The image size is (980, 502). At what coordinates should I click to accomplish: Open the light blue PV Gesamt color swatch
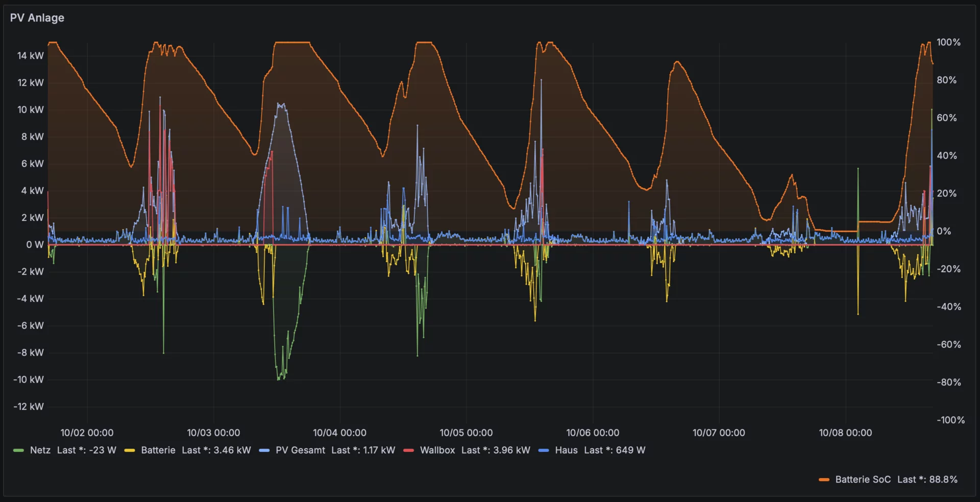point(264,450)
